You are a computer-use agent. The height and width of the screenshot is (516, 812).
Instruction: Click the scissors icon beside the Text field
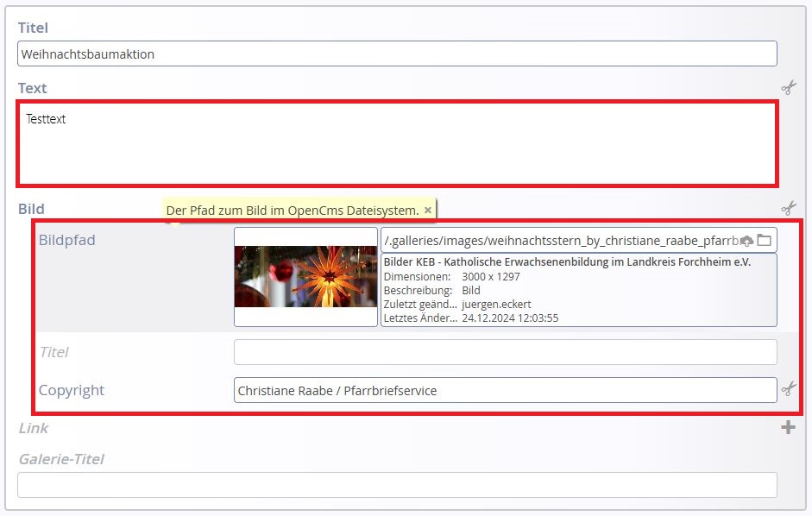point(789,87)
